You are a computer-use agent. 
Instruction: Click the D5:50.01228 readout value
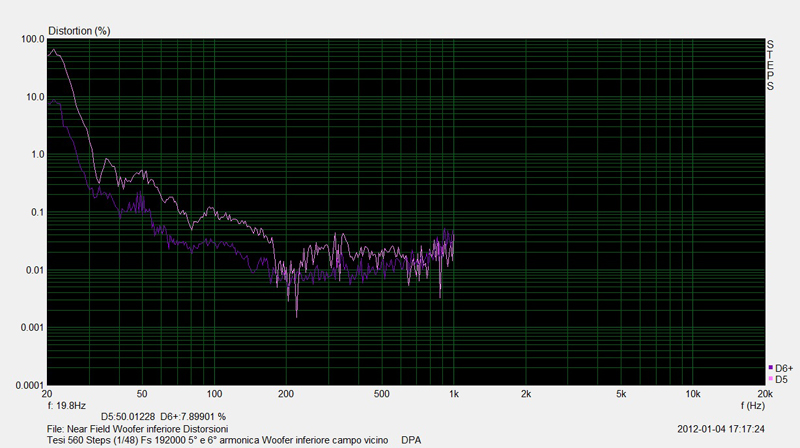(128, 417)
